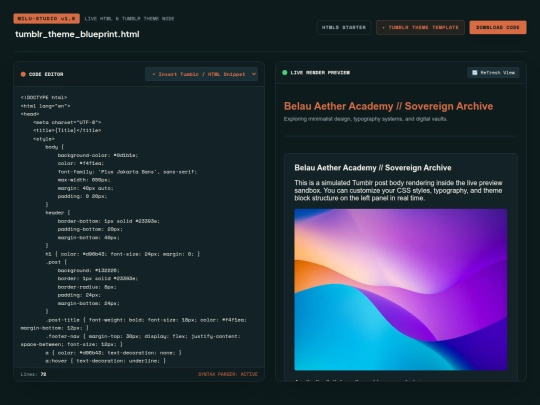Click the "header {" selector line
The width and height of the screenshot is (540, 405).
point(58,213)
